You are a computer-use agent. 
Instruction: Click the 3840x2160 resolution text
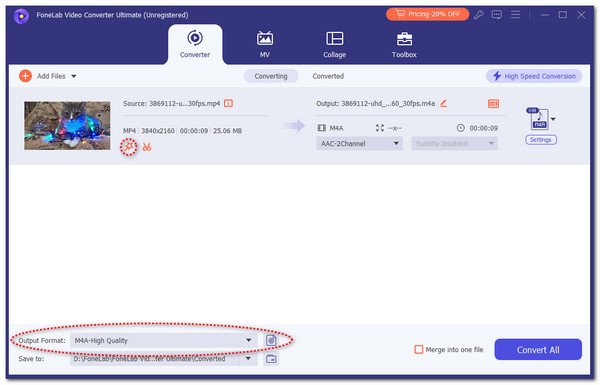click(158, 131)
